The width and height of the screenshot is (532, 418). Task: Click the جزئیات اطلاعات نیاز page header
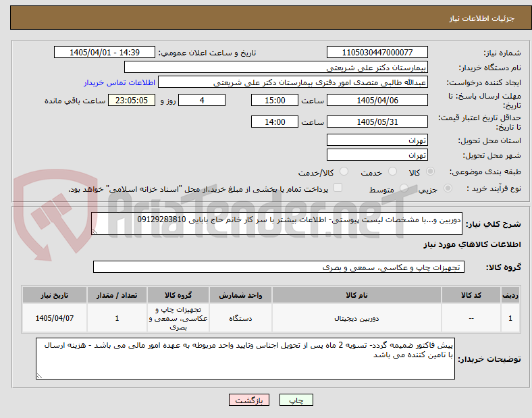(481, 18)
